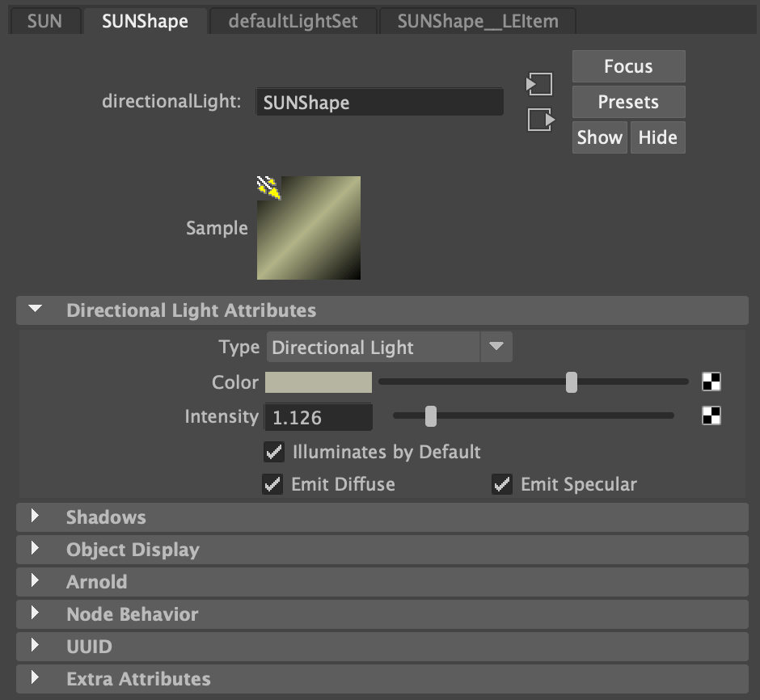760x700 pixels.
Task: Open the Presets button
Action: coord(628,102)
